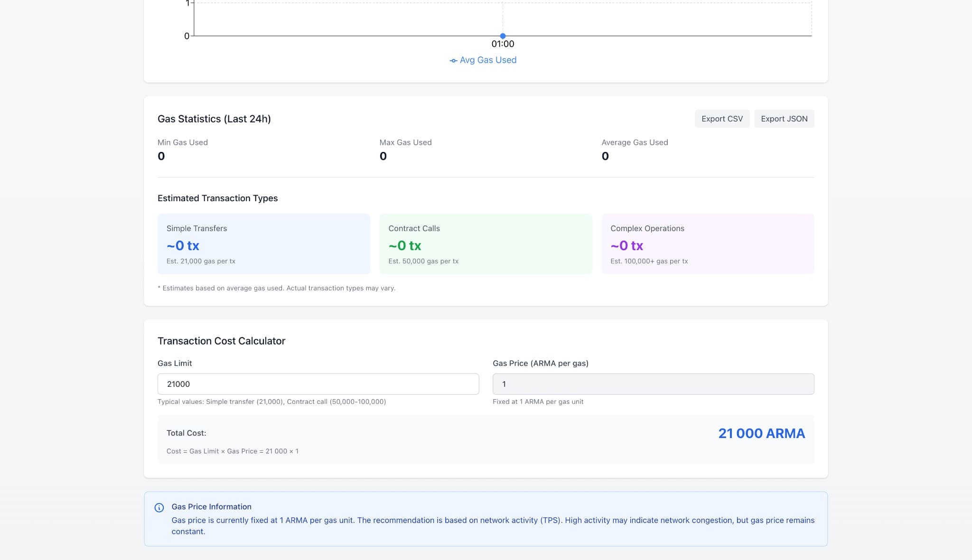
Task: Click the Average Gas Used value
Action: point(605,156)
